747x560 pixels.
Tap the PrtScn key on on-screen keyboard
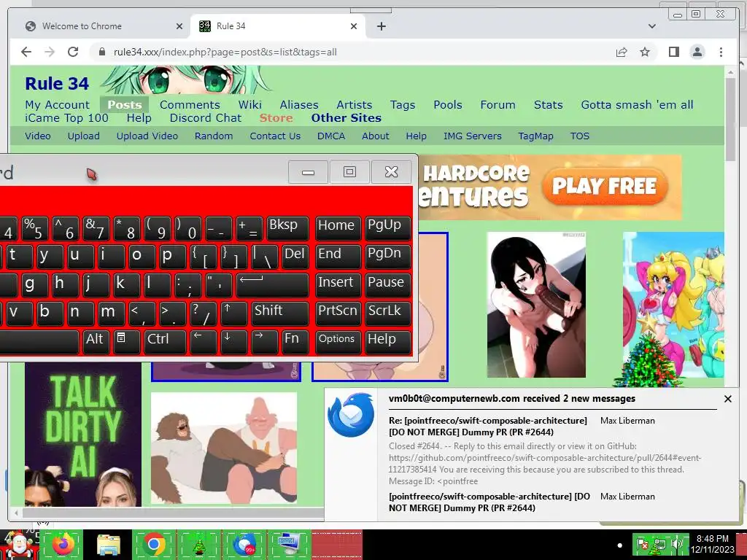tap(338, 314)
